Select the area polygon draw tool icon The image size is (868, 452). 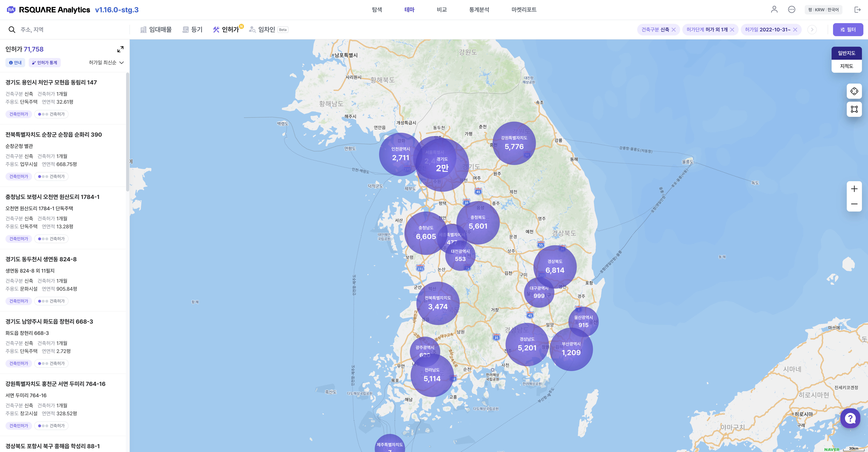(854, 109)
